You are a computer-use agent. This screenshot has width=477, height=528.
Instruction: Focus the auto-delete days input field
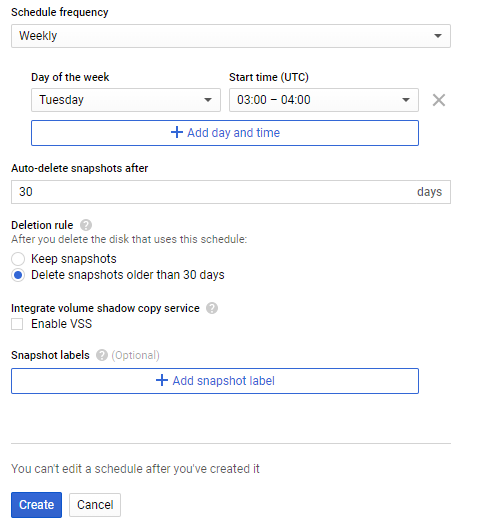[231, 192]
